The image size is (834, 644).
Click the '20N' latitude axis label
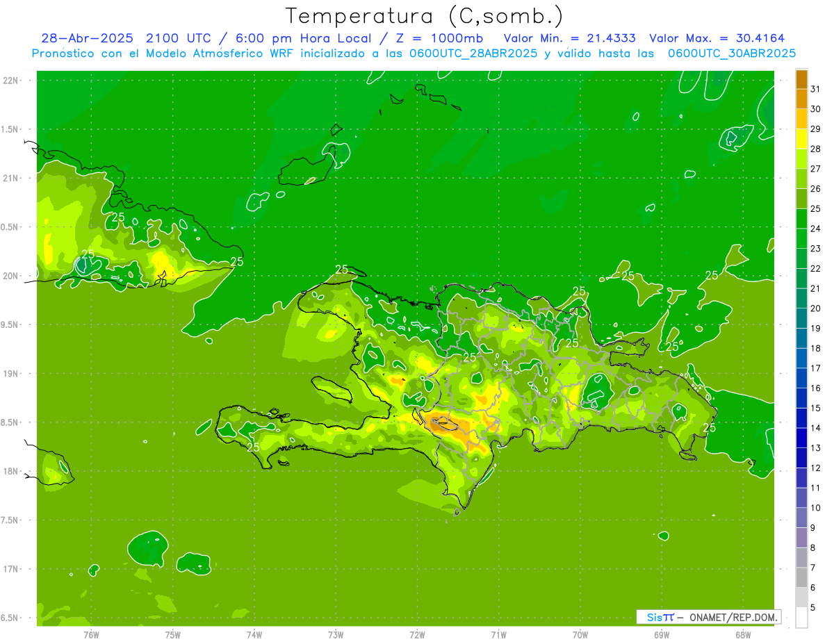(x=10, y=276)
